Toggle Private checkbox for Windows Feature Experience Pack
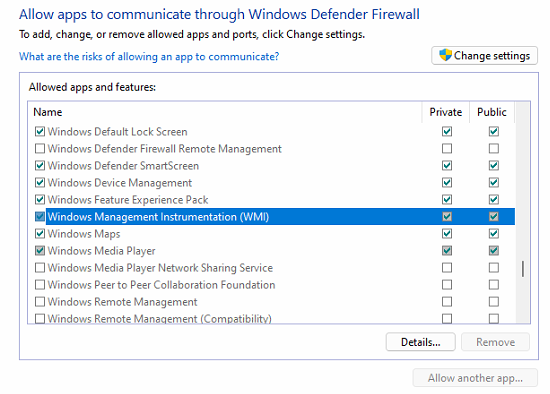 click(x=447, y=200)
